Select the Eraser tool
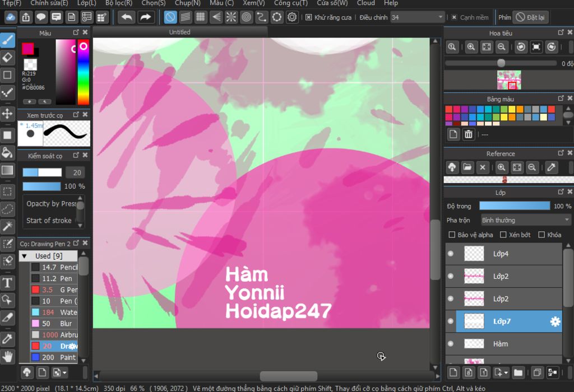The image size is (574, 392). 8,58
